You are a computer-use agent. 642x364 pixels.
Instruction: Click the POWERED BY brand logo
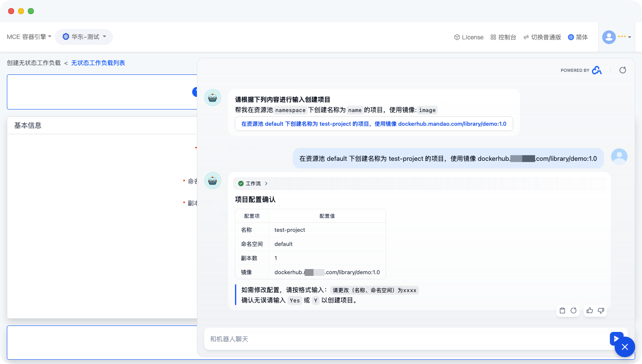coord(597,70)
